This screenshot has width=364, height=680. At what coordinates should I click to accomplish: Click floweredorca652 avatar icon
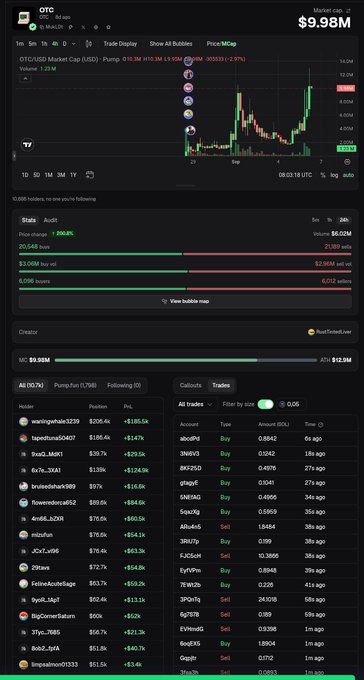(x=23, y=503)
